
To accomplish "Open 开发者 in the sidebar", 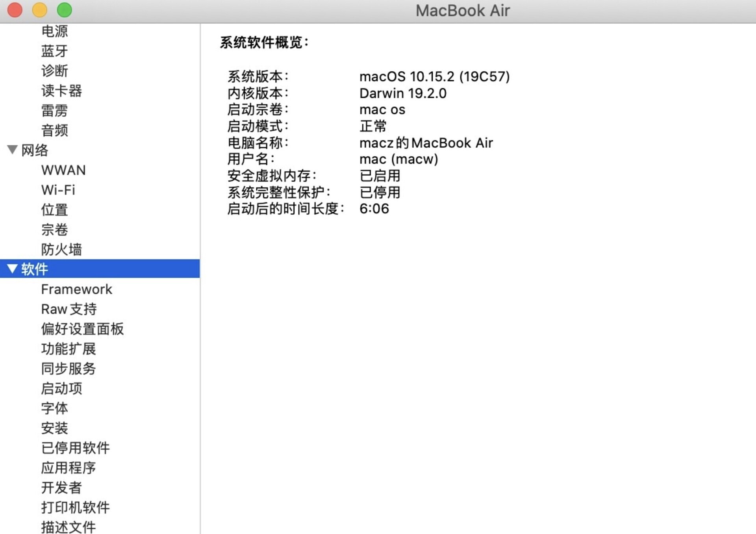I will [61, 488].
